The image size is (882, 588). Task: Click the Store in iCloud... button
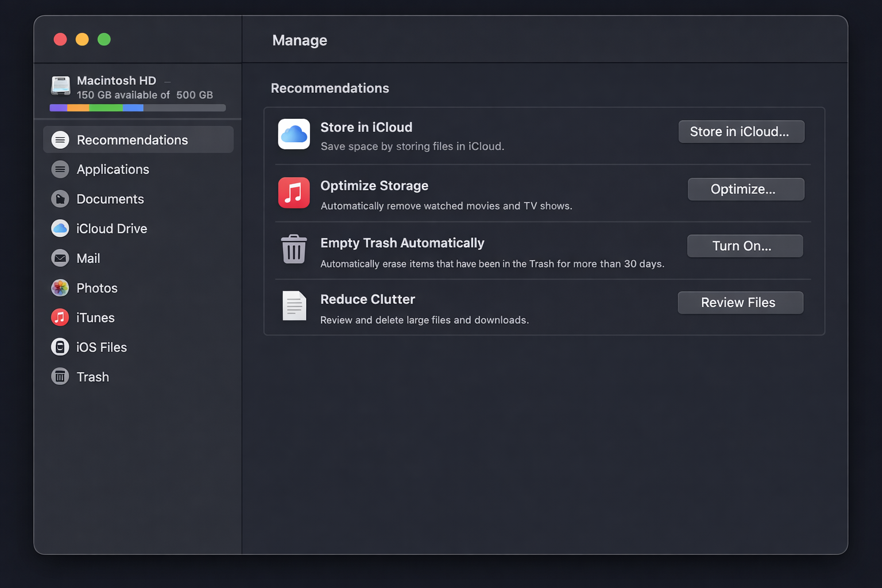(x=741, y=131)
